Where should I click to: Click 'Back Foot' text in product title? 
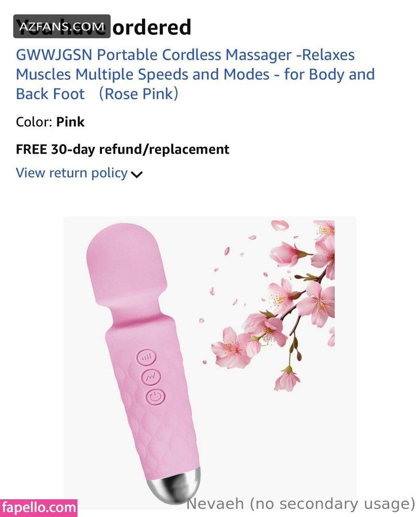pyautogui.click(x=50, y=94)
